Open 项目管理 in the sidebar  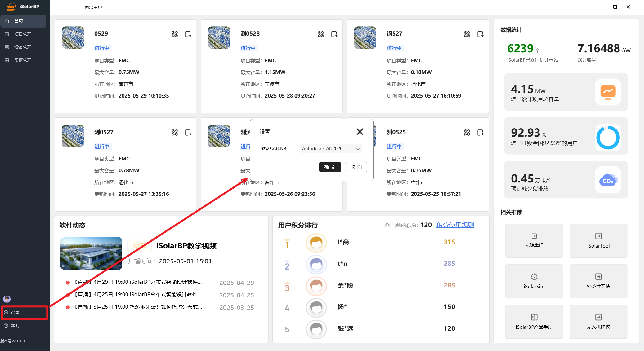point(23,34)
